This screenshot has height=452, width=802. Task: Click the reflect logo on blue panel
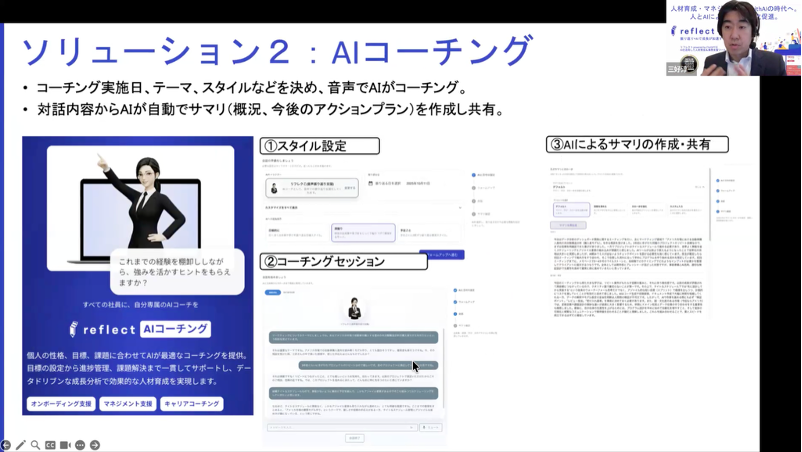pyautogui.click(x=101, y=329)
